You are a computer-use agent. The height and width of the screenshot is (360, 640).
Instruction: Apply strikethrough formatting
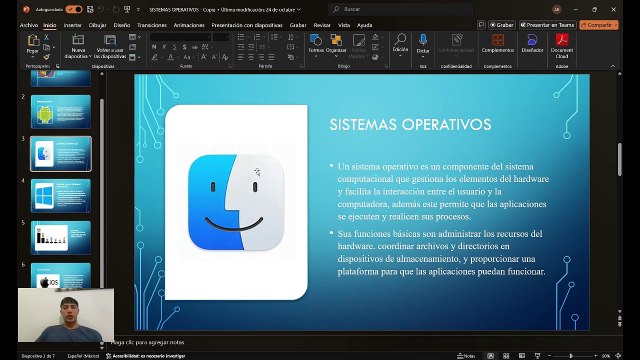[195, 47]
